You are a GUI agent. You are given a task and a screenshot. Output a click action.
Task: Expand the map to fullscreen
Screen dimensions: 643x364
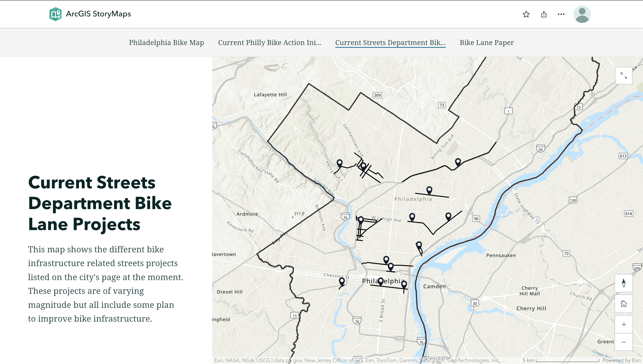pos(624,76)
